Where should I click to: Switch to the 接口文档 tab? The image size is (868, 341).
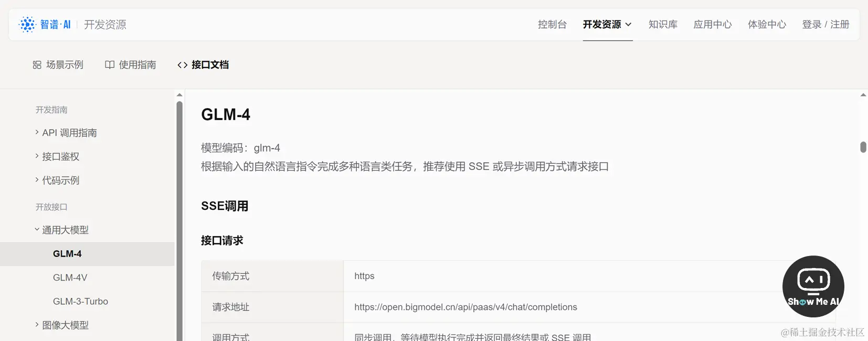tap(203, 65)
